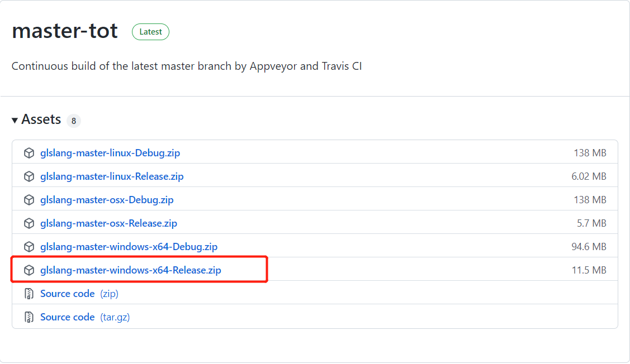
Task: Open the master-tot release title
Action: coord(64,31)
